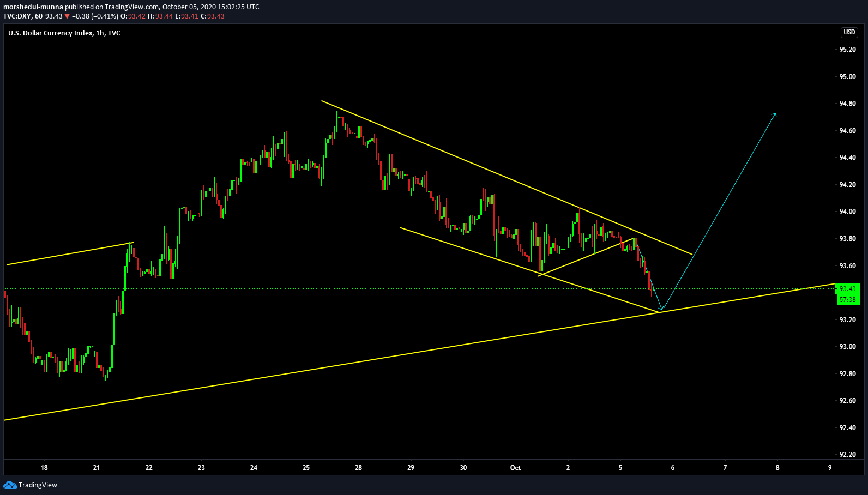
Task: Click date label 9 on time axis
Action: [x=830, y=468]
